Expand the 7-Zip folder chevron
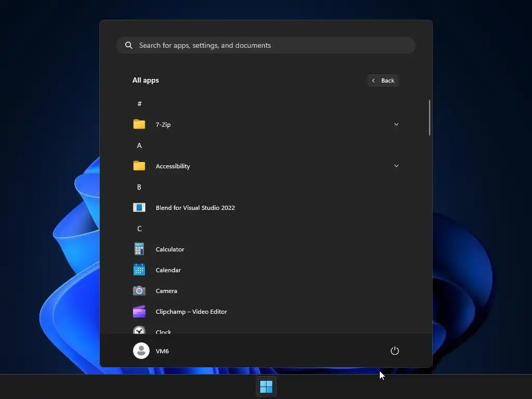532x399 pixels. [x=396, y=124]
